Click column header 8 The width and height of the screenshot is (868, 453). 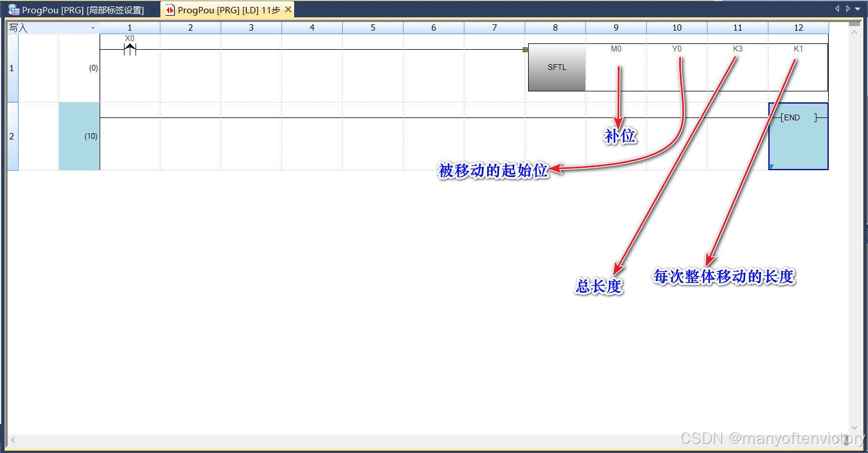point(555,28)
